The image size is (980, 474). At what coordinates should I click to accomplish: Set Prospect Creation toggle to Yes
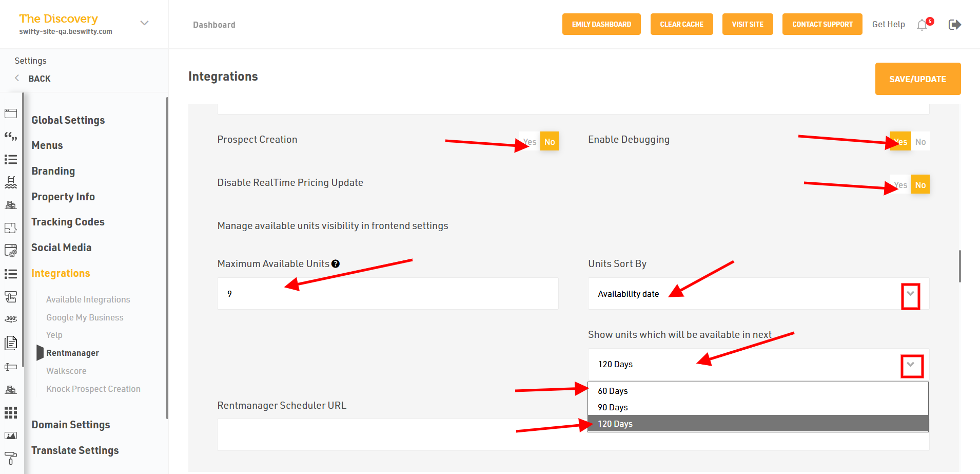click(530, 142)
